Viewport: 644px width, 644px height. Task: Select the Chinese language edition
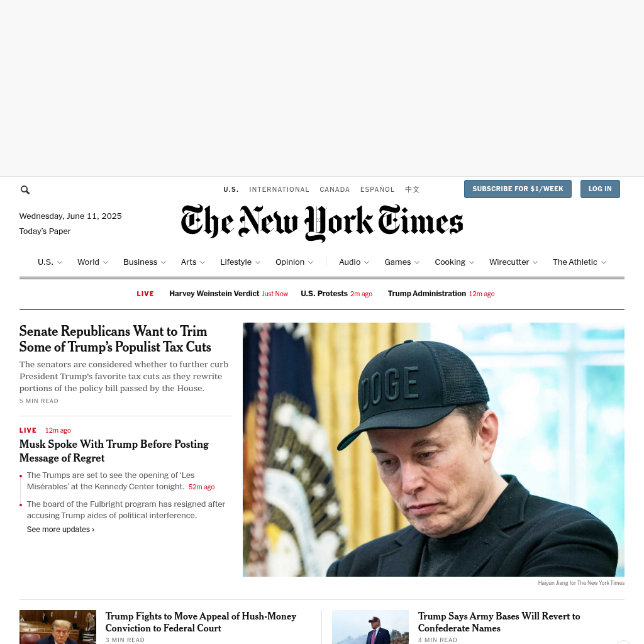coord(412,189)
